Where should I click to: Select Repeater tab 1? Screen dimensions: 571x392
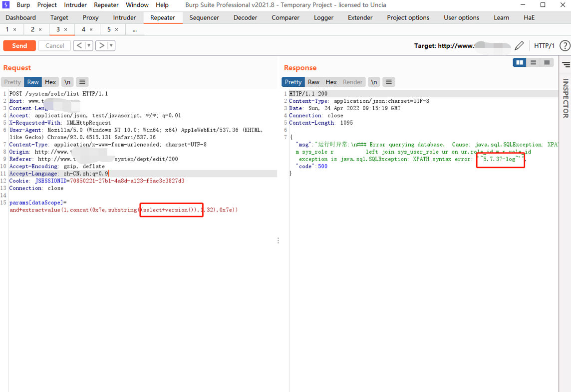click(x=7, y=29)
